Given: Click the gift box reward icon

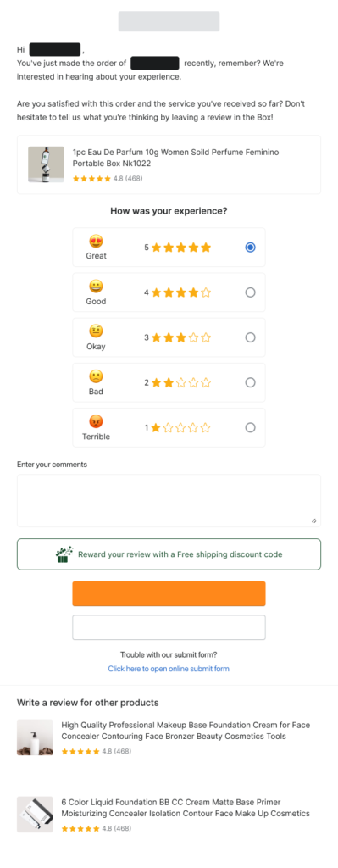Looking at the screenshot, I should pos(64,554).
